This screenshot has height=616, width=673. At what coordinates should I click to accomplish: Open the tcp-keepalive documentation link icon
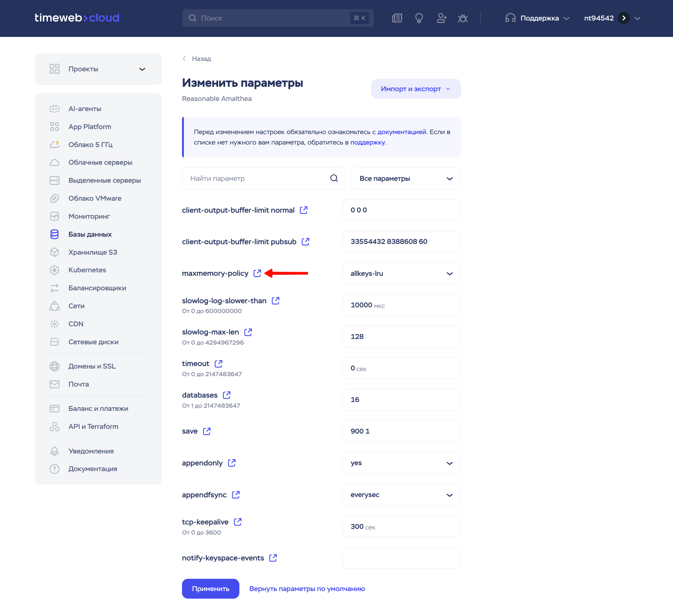point(238,522)
